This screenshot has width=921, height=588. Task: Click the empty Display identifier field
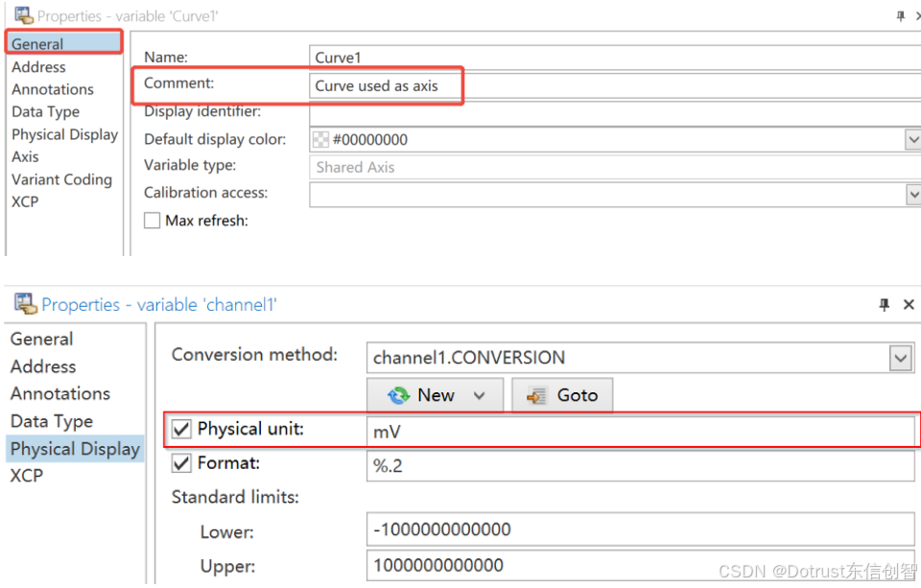pyautogui.click(x=614, y=113)
